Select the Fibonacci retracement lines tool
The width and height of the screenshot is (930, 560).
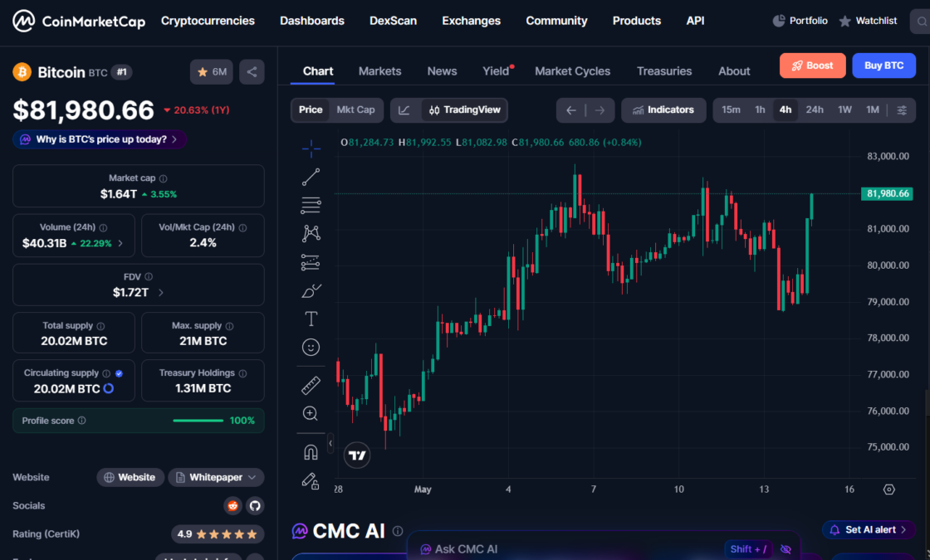click(311, 205)
